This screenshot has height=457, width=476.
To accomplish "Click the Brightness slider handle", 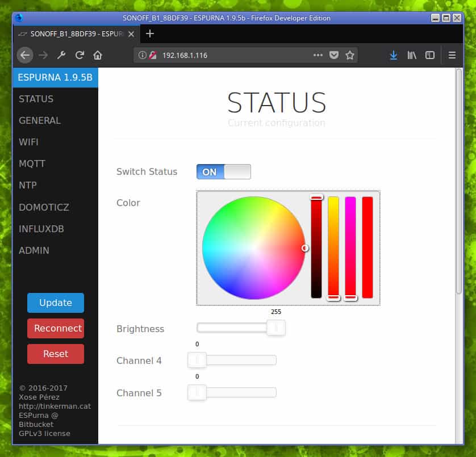I will (x=276, y=328).
